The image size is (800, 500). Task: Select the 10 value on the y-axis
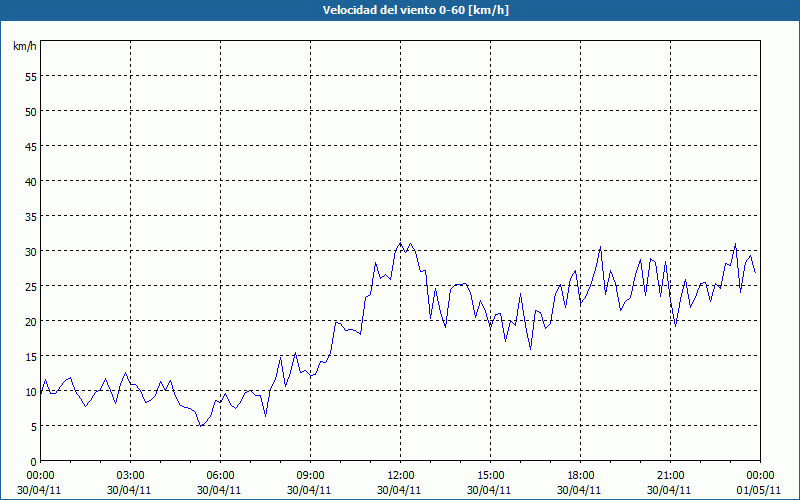click(31, 391)
